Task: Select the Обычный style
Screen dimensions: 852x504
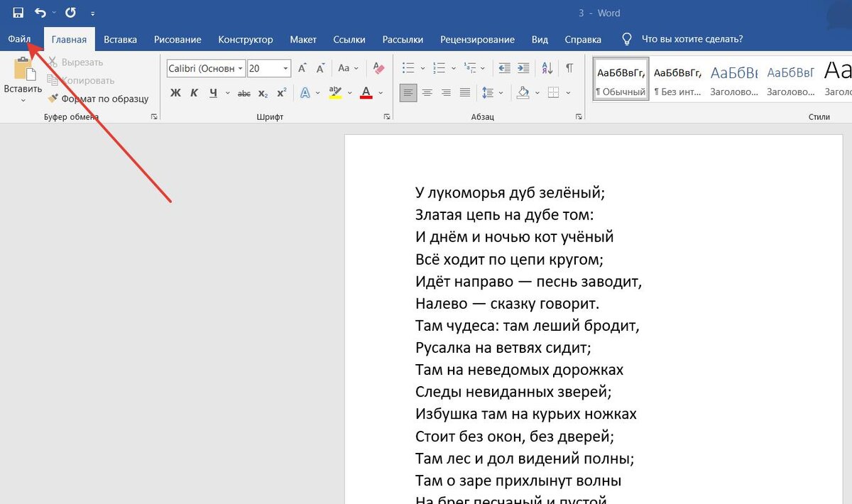Action: 621,79
